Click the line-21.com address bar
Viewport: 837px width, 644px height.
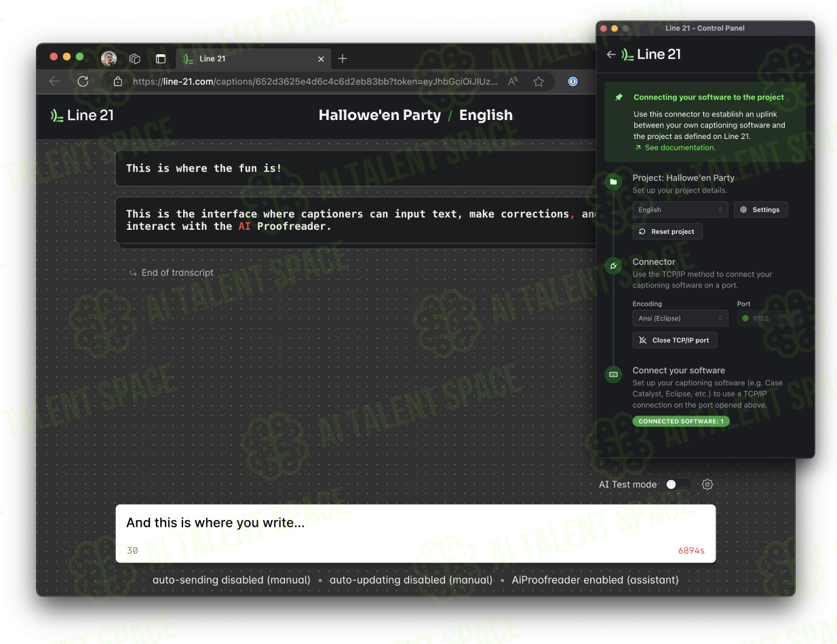[315, 81]
